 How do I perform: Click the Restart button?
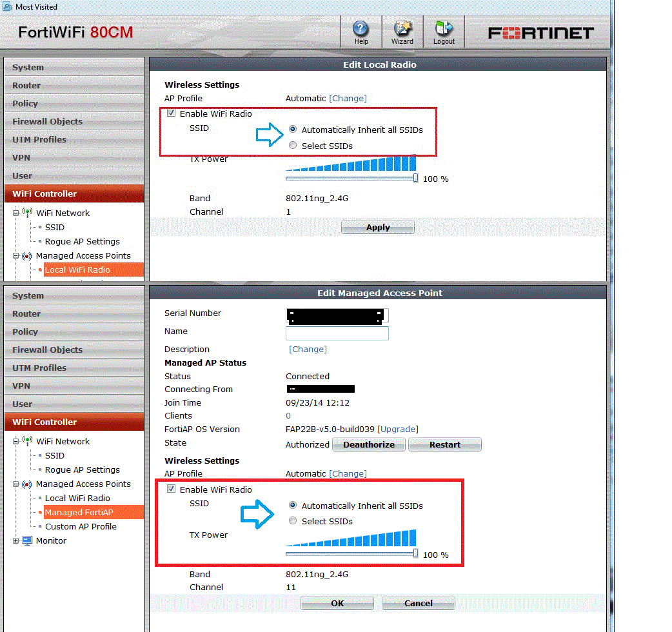[445, 444]
